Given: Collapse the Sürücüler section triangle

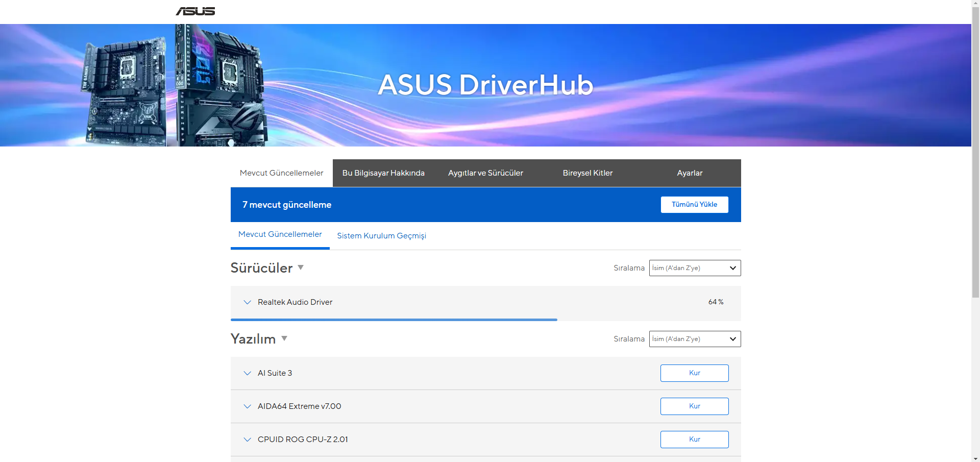Looking at the screenshot, I should (301, 268).
